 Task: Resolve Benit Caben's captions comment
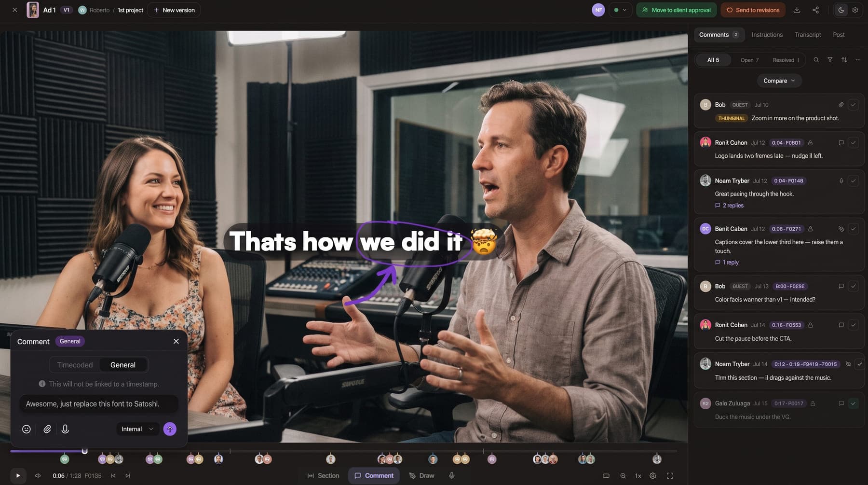point(853,229)
